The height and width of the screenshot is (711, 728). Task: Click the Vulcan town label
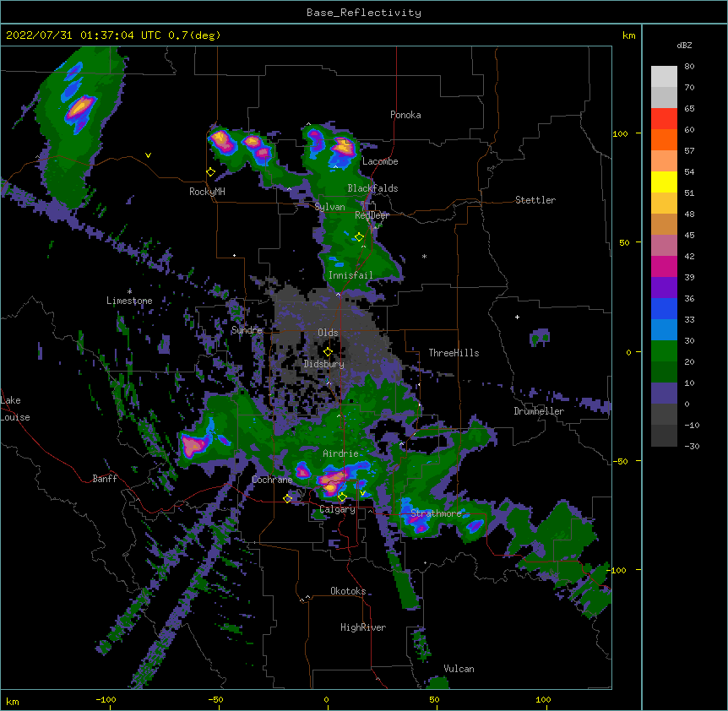pos(459,669)
